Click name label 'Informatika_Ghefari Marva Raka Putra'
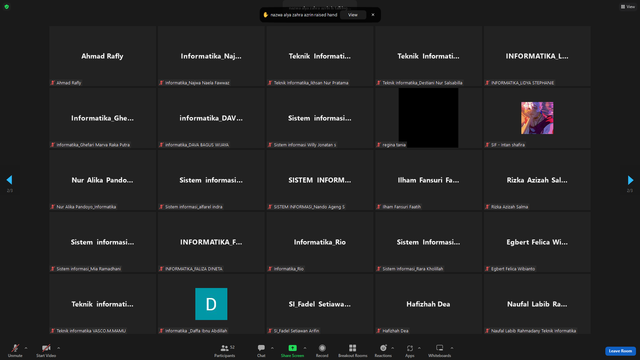Screen dimensions: 640x360 coord(93,145)
